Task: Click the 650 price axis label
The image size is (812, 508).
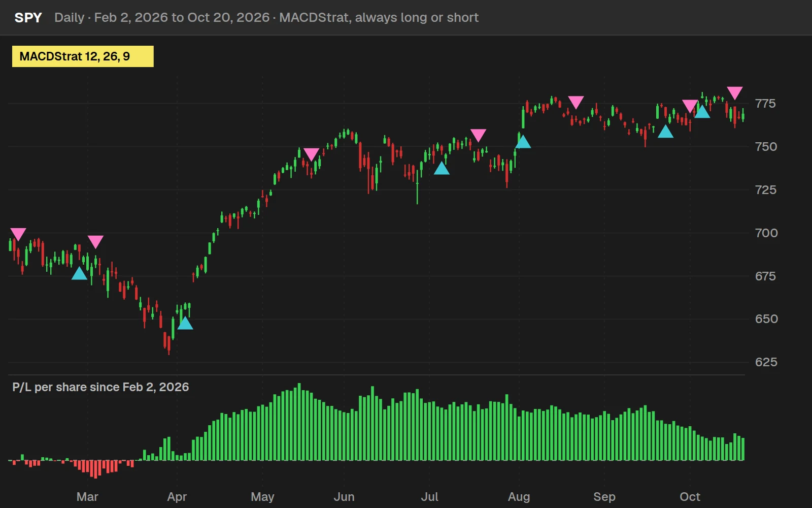Action: (766, 319)
